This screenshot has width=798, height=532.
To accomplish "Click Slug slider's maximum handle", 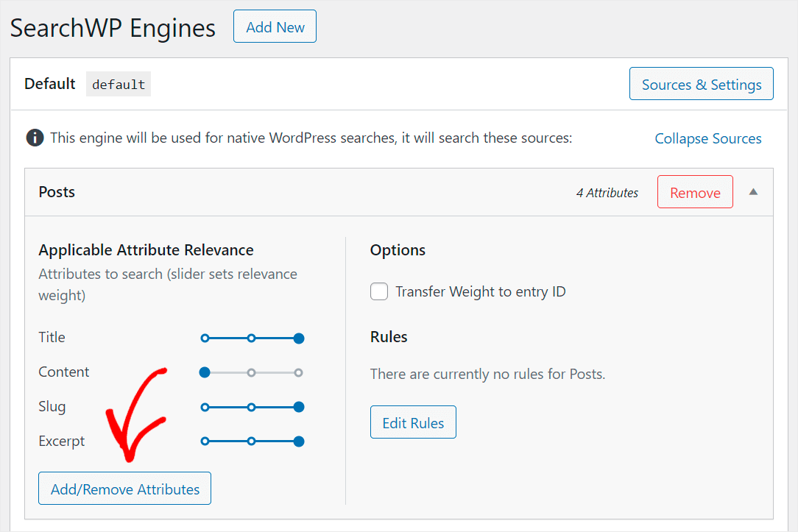I will 299,407.
